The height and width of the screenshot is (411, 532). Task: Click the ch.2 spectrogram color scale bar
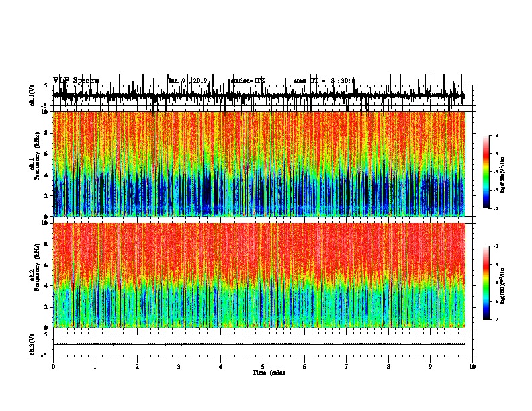coord(486,283)
